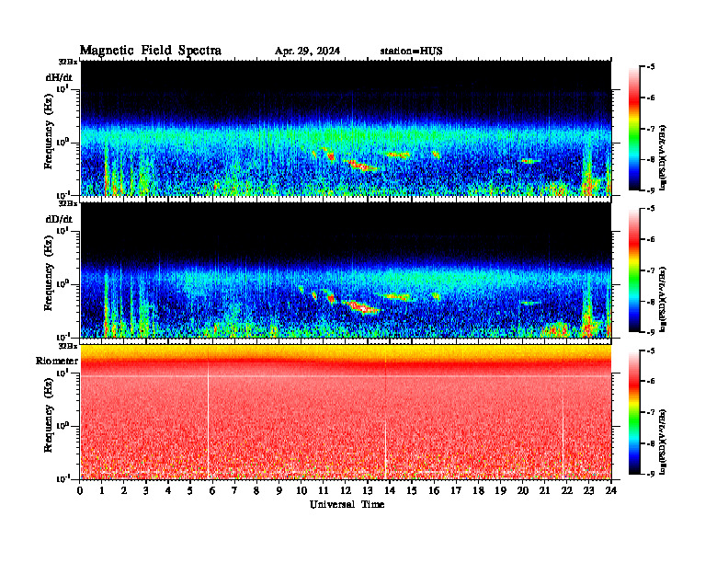Click hour "3" on the Universal Time axis

tap(146, 490)
